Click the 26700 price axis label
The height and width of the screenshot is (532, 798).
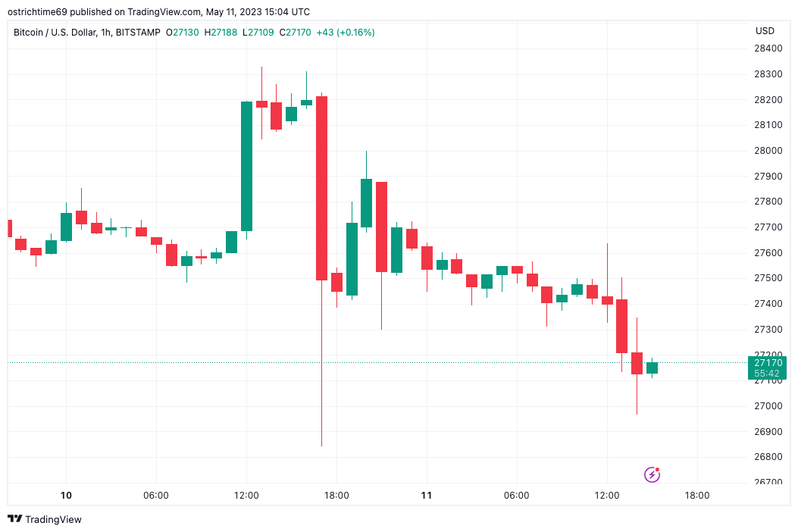tap(768, 482)
